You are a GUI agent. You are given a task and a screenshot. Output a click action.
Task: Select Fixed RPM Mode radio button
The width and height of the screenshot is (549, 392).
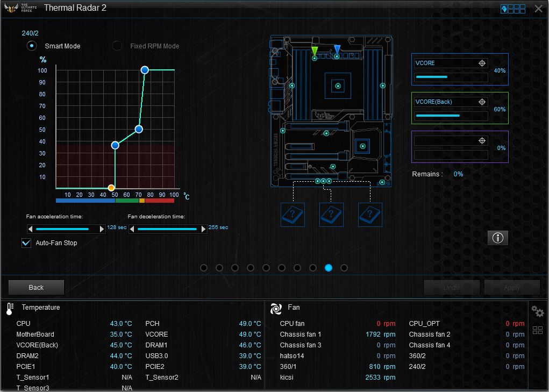[117, 46]
